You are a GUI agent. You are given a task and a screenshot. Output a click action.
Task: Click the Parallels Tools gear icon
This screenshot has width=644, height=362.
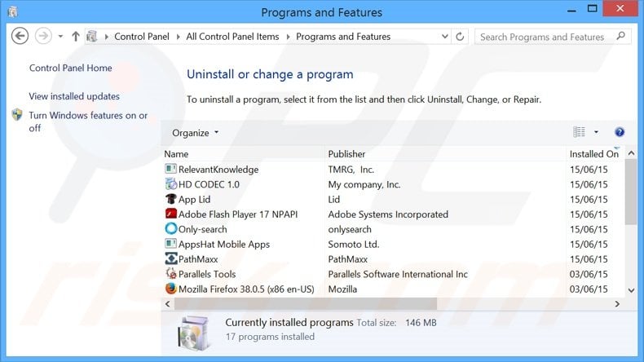click(x=170, y=273)
